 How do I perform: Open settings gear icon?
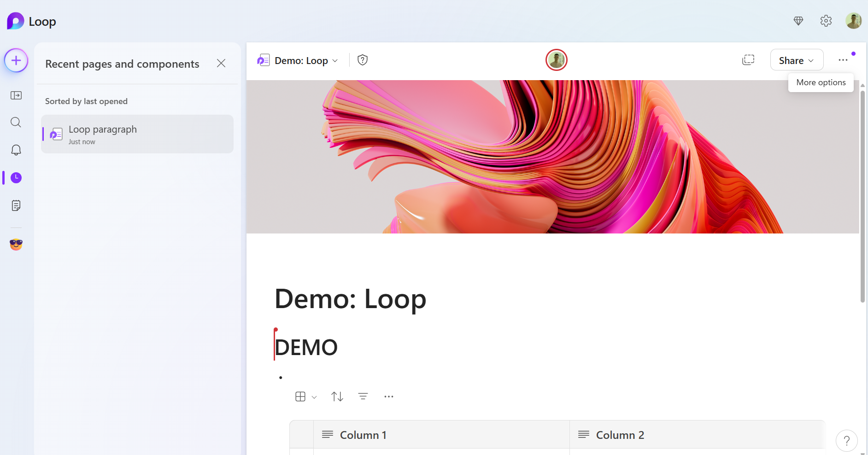(826, 21)
